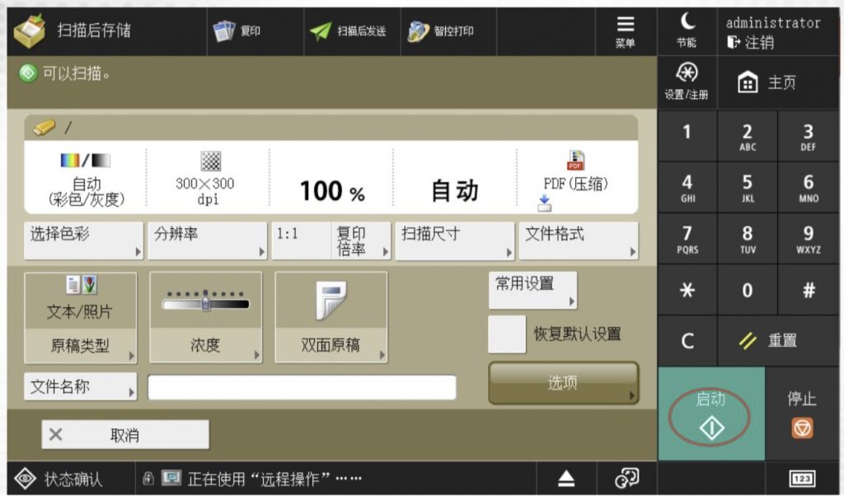Image resolution: width=844 pixels, height=504 pixels.
Task: Open the original type (原稿类型) setting
Action: click(81, 317)
